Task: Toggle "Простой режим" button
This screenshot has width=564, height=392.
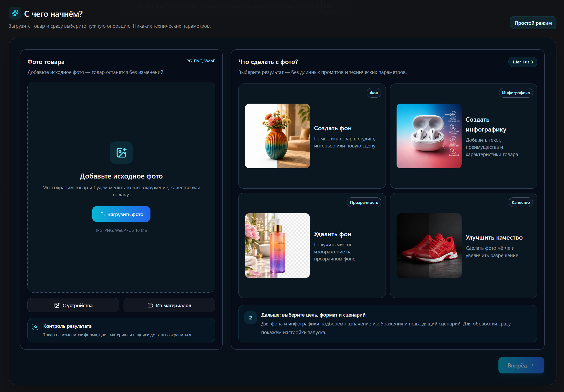Action: pyautogui.click(x=533, y=23)
